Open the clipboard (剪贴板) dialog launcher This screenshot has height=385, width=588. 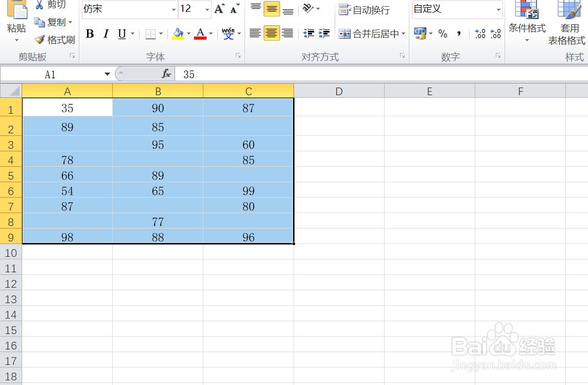click(x=73, y=56)
